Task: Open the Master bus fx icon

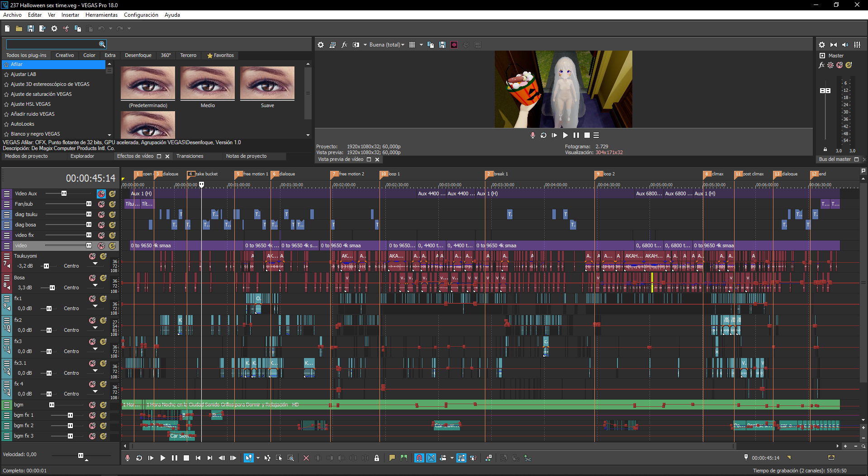Action: click(x=822, y=65)
